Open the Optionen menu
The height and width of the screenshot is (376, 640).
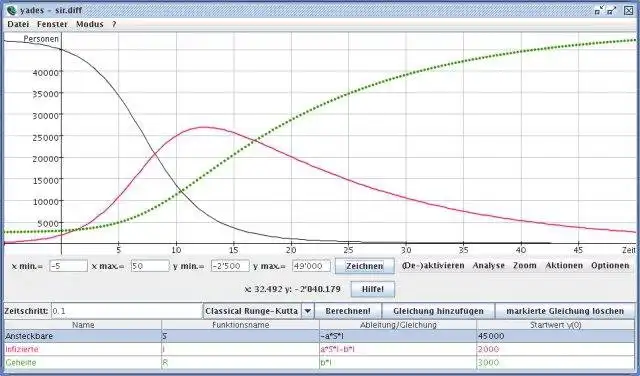610,266
